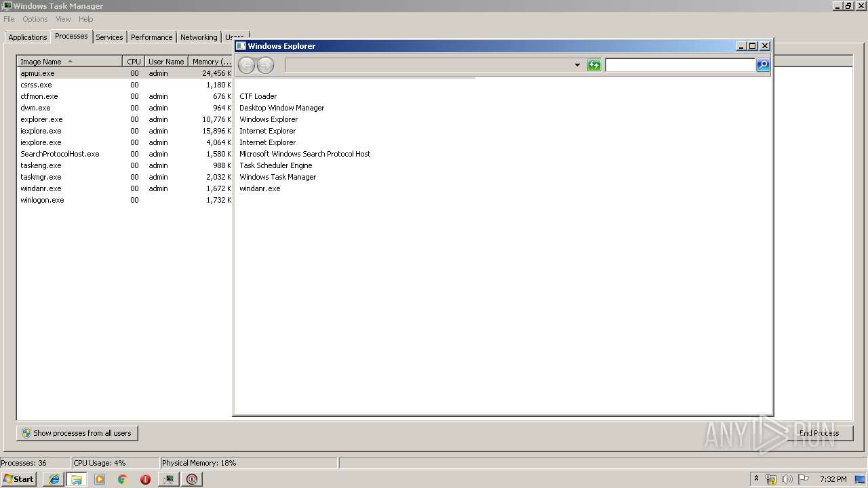
Task: Open the folder icon on the taskbar
Action: [x=77, y=479]
